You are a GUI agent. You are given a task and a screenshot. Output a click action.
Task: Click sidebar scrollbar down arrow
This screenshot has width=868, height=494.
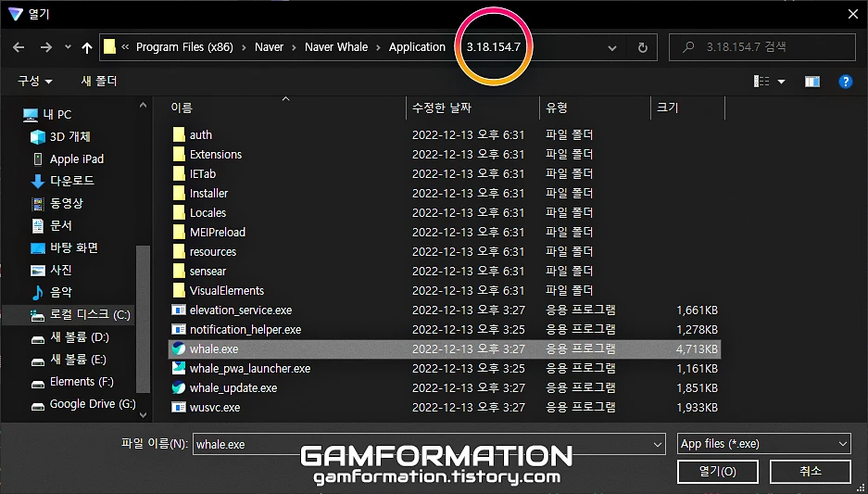click(x=143, y=414)
